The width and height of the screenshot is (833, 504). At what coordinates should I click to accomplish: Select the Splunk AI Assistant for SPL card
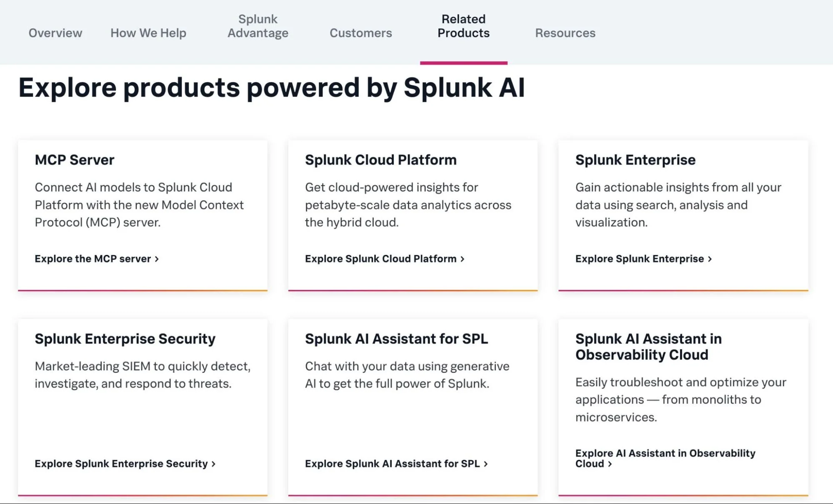coord(396,339)
